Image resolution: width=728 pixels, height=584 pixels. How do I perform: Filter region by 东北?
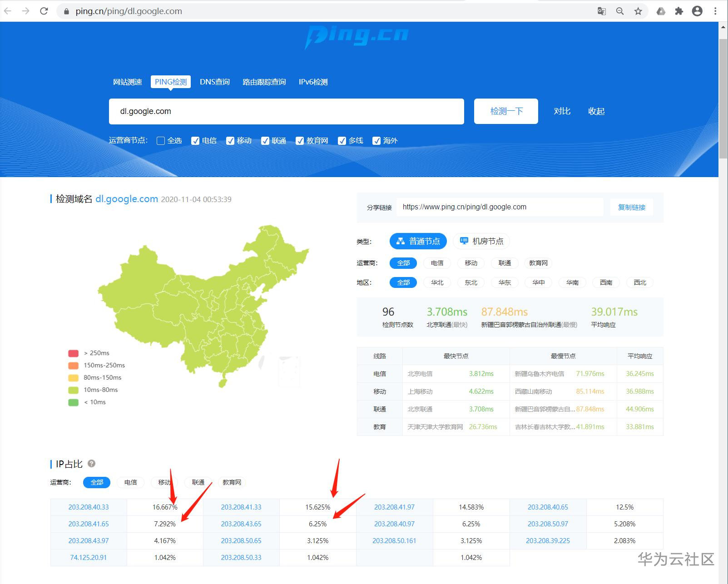point(471,282)
